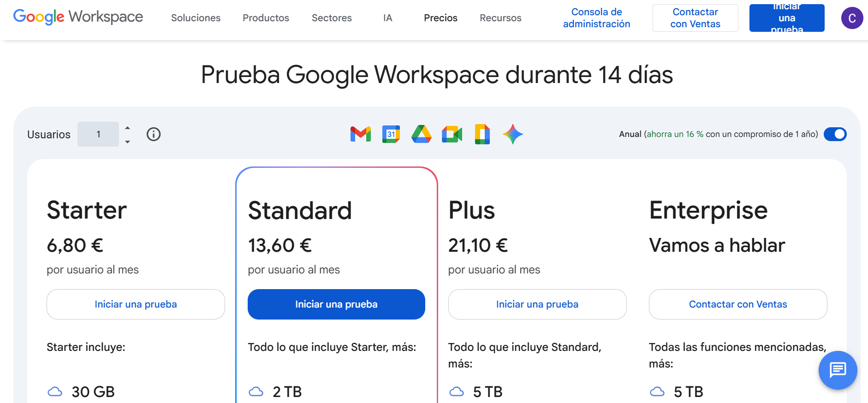868x403 pixels.
Task: Open Gmail icon above pricing plans
Action: (360, 134)
